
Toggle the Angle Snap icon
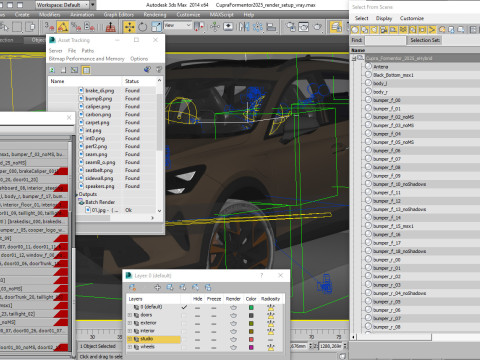(x=62, y=27)
